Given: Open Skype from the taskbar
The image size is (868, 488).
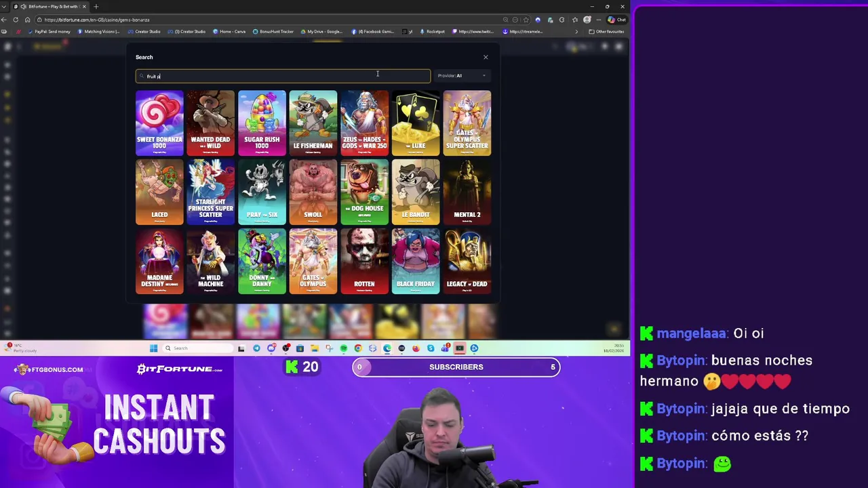Looking at the screenshot, I should pyautogui.click(x=431, y=348).
